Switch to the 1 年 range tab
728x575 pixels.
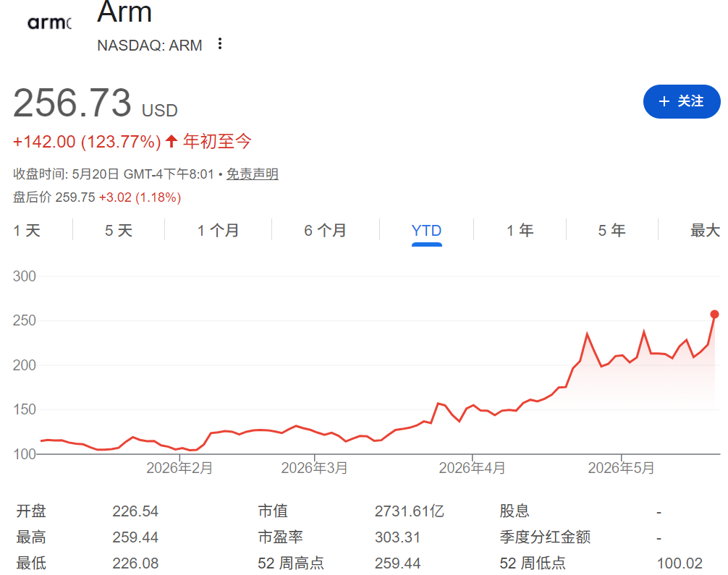(x=520, y=230)
